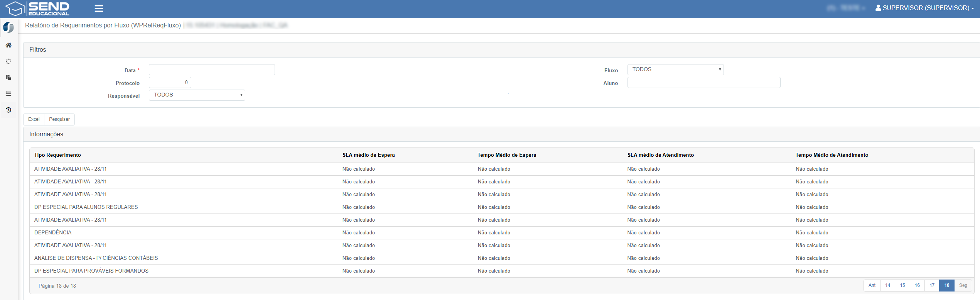
Task: Select DP ESPECIAL PARA PROVÁVEIS FORMANDOS row
Action: (x=502, y=271)
